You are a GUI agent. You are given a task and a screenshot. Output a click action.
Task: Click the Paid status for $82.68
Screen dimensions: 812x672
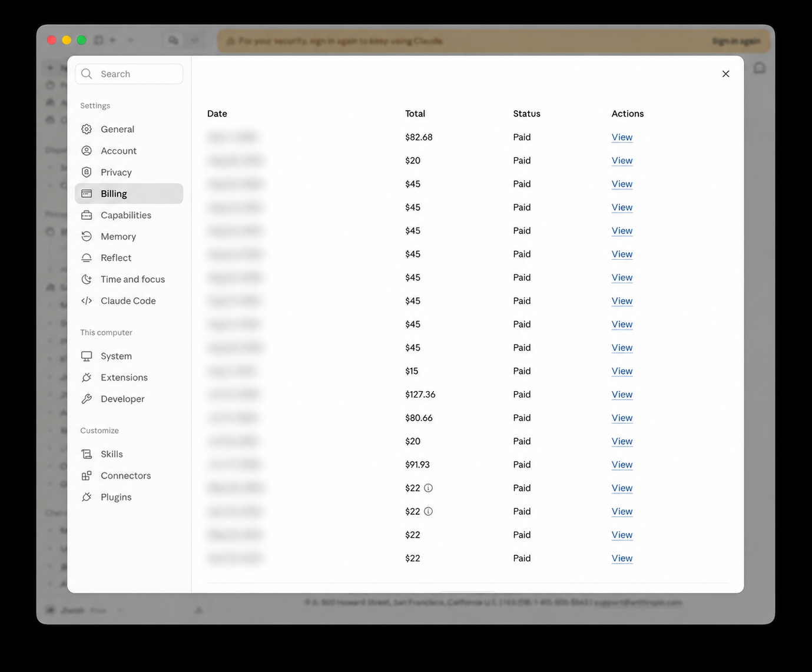(522, 137)
